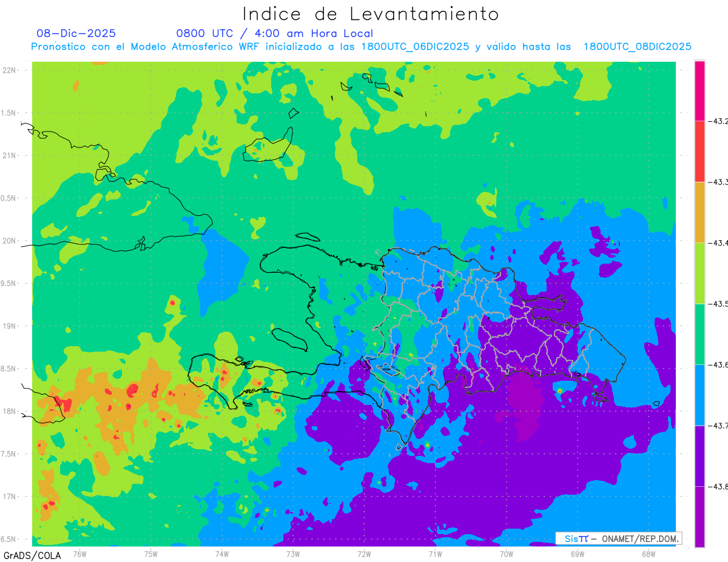Click the '7.5N' latitude label
This screenshot has width=728, height=562.
coord(9,454)
